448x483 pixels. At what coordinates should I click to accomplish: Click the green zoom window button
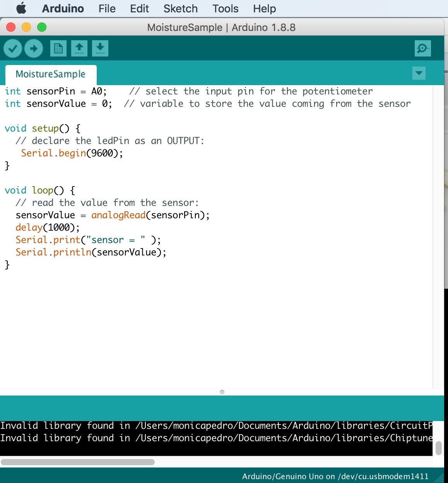point(42,27)
